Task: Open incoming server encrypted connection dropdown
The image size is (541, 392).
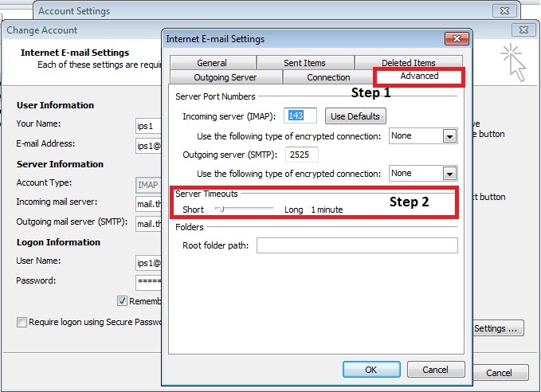Action: 449,136
